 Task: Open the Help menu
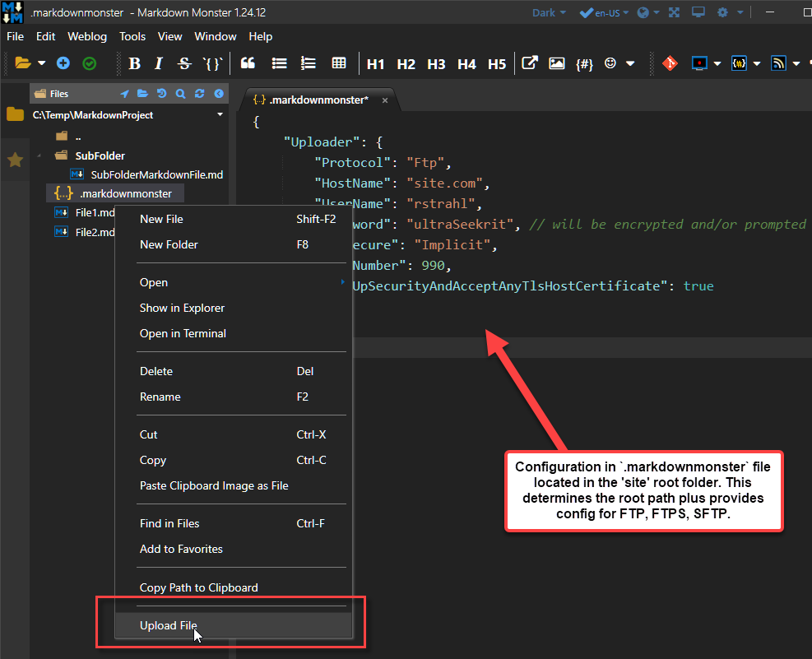(x=261, y=36)
